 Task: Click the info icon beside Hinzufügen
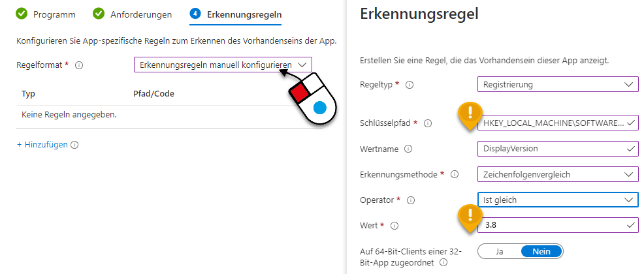tap(74, 145)
